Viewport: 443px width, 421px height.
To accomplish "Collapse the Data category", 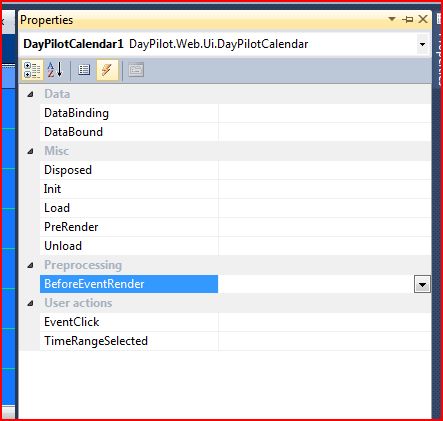I will [30, 94].
